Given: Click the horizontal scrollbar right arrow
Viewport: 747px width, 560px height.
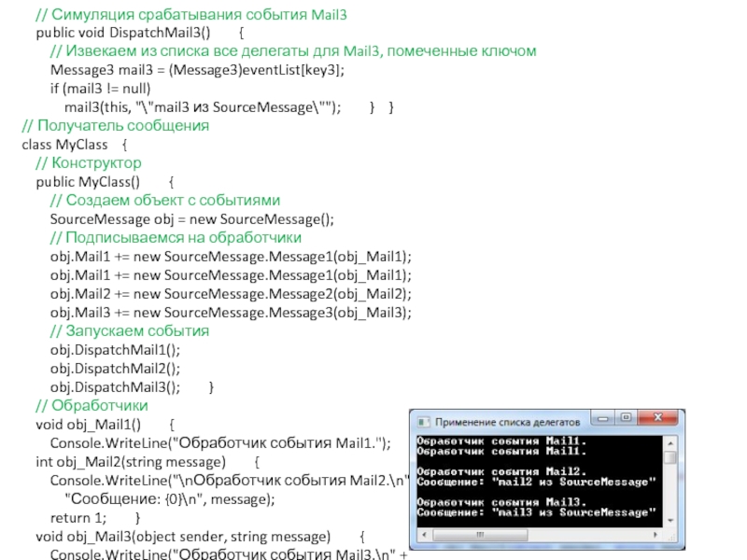Looking at the screenshot, I should (x=656, y=534).
